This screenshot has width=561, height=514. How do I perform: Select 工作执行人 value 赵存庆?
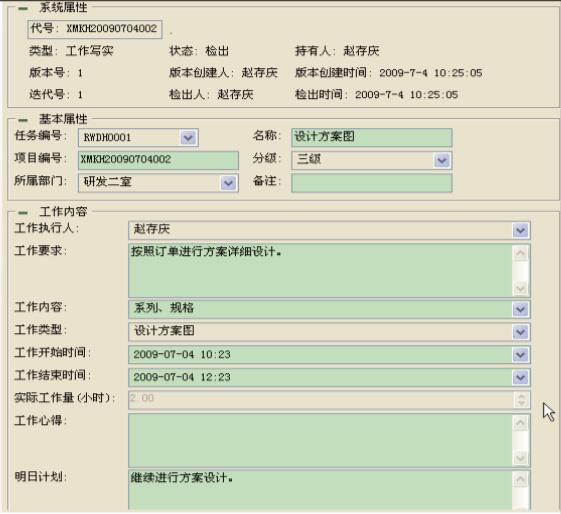152,229
